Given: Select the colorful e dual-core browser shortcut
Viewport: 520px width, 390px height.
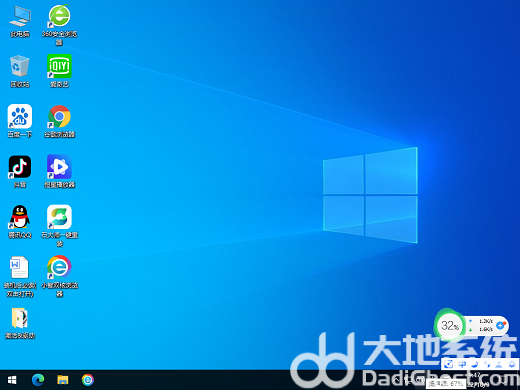Looking at the screenshot, I should pos(59,267).
